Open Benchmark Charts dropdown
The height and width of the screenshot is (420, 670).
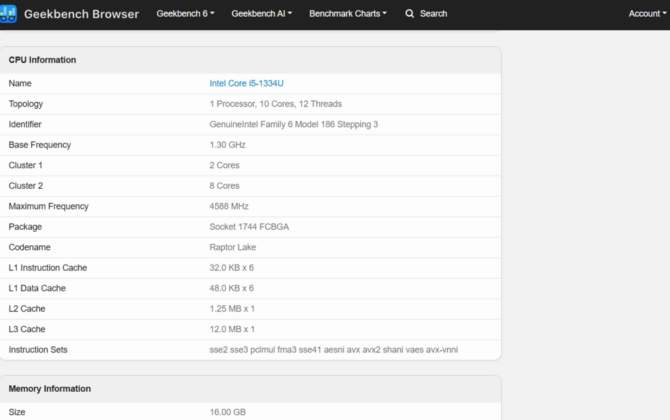tap(348, 14)
